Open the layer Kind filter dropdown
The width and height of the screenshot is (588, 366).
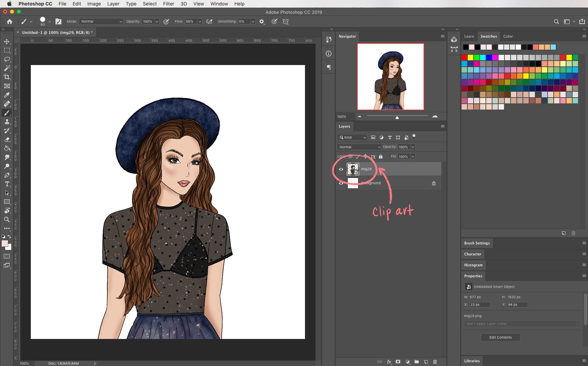(352, 137)
